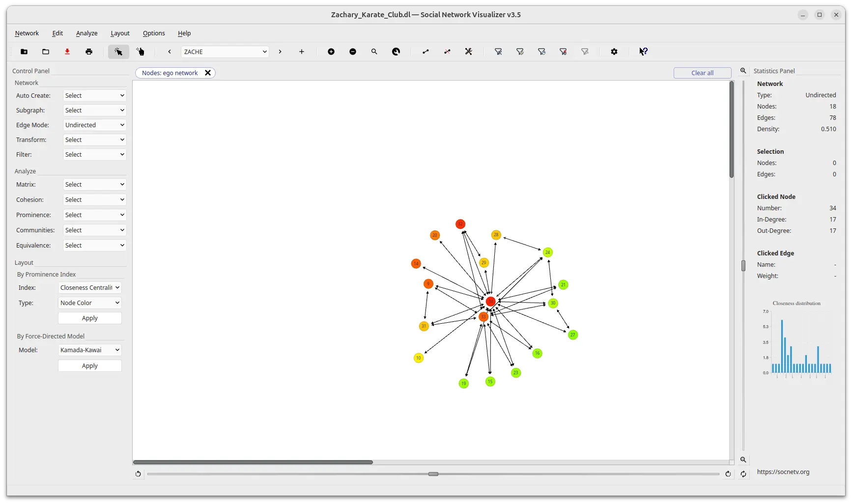Expand the Matrix dropdown
852x504 pixels.
click(94, 185)
